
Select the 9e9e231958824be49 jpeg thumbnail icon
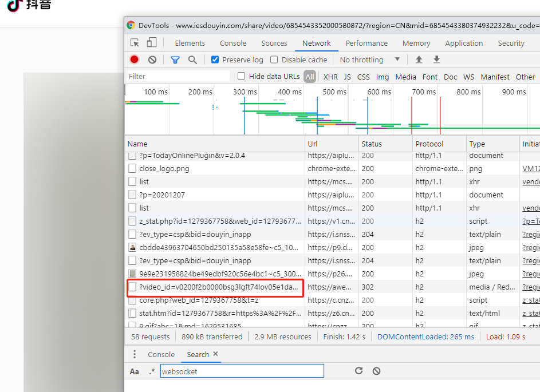[132, 274]
